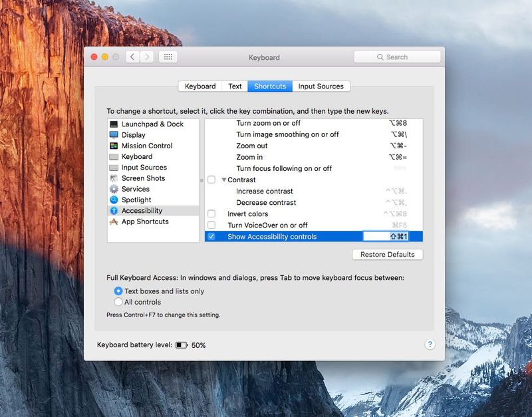This screenshot has width=532, height=417.
Task: Click the Zoom in key combination
Action: click(398, 157)
